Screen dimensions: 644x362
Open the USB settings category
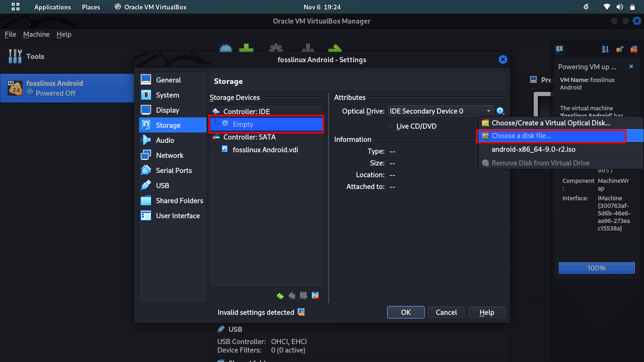pos(173,186)
